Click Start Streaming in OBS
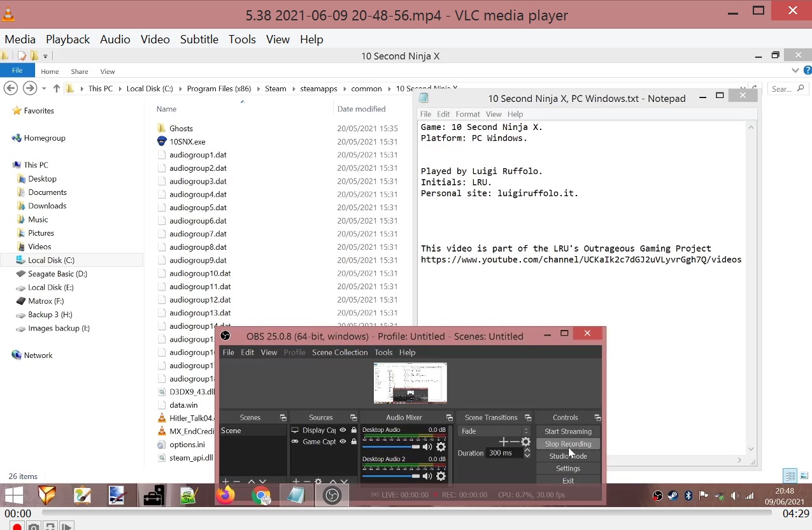The width and height of the screenshot is (812, 530). pyautogui.click(x=568, y=431)
